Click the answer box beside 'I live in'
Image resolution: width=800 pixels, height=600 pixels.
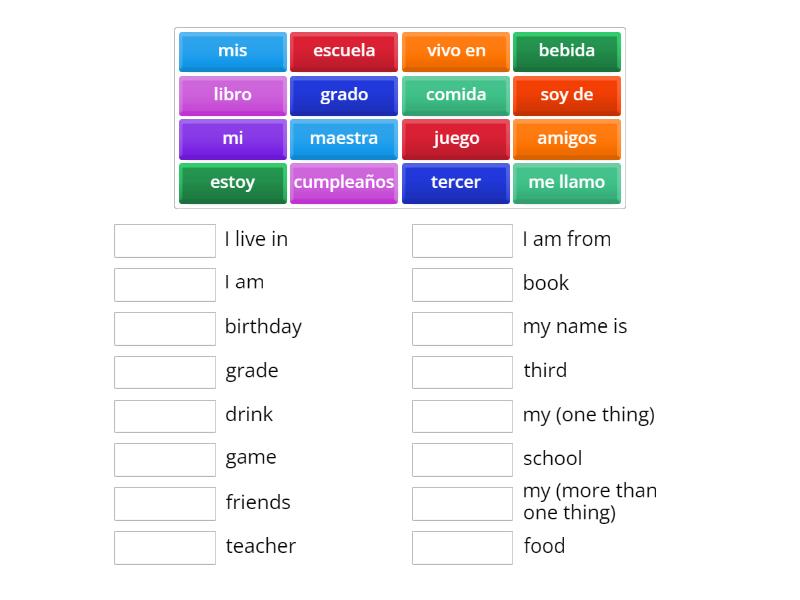165,241
